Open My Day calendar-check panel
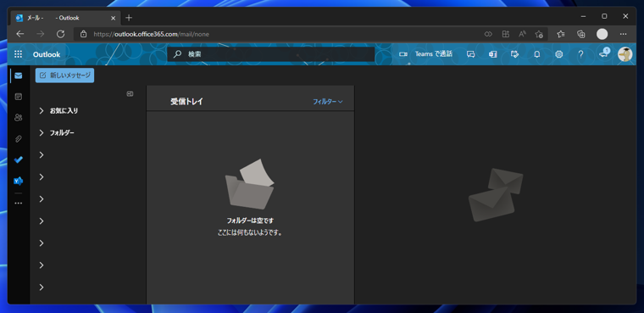 (x=514, y=54)
